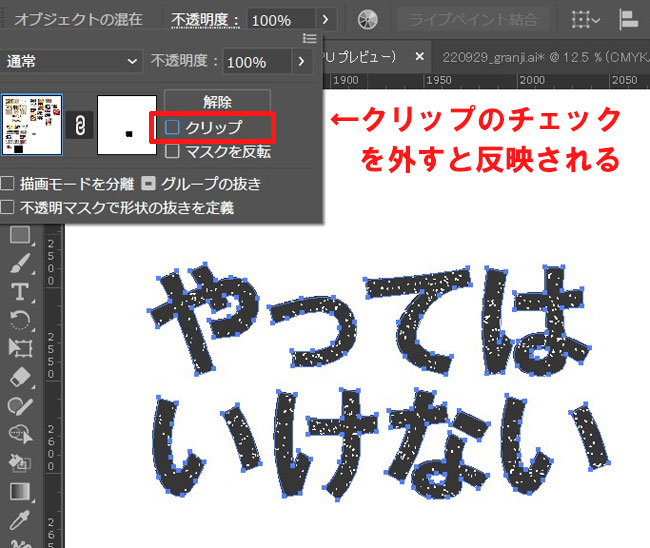The height and width of the screenshot is (548, 650).
Task: Select the Free Transform tool
Action: tap(20, 348)
